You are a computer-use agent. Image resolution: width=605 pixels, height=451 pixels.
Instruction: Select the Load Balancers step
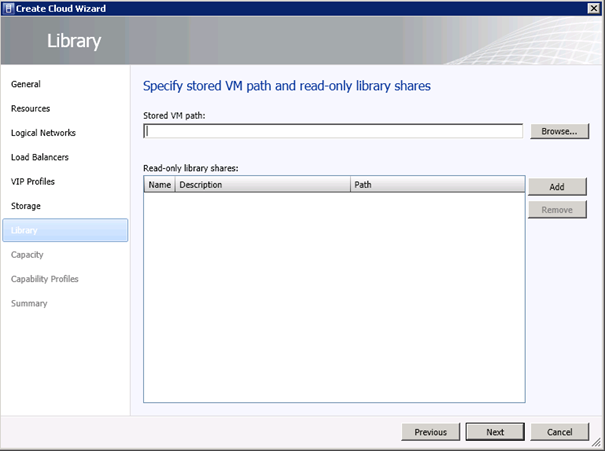tap(40, 157)
